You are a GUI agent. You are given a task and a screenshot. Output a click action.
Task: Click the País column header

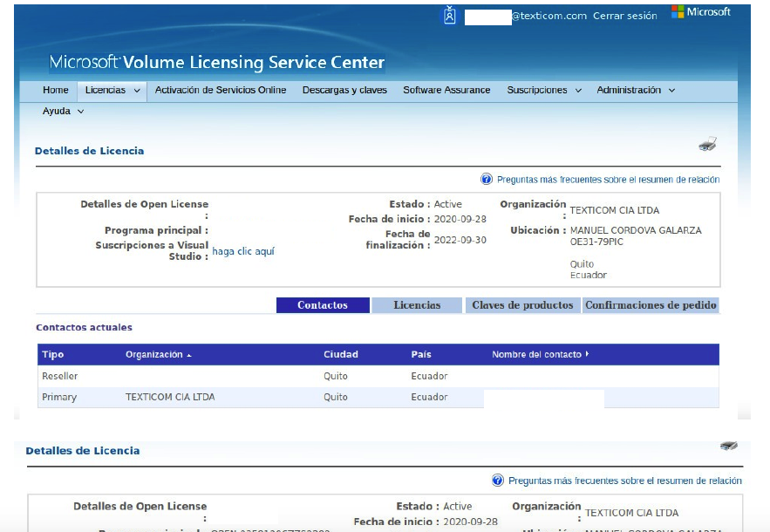pyautogui.click(x=421, y=355)
